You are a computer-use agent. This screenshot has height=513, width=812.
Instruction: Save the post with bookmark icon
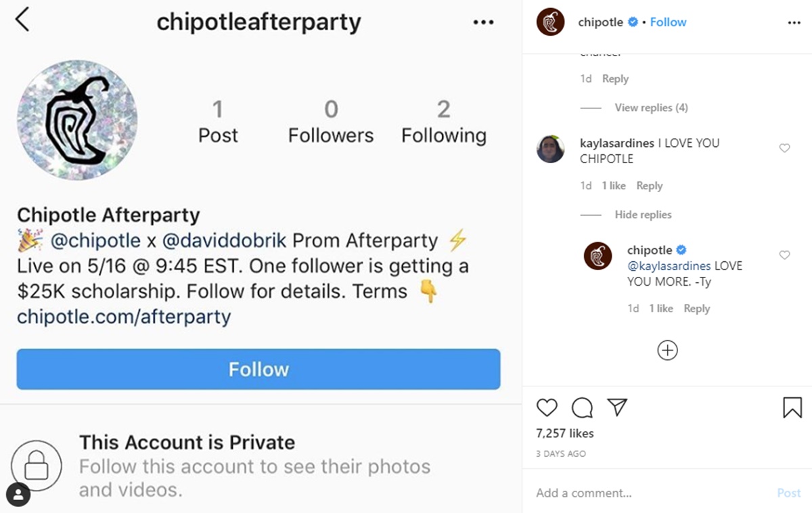pos(792,407)
